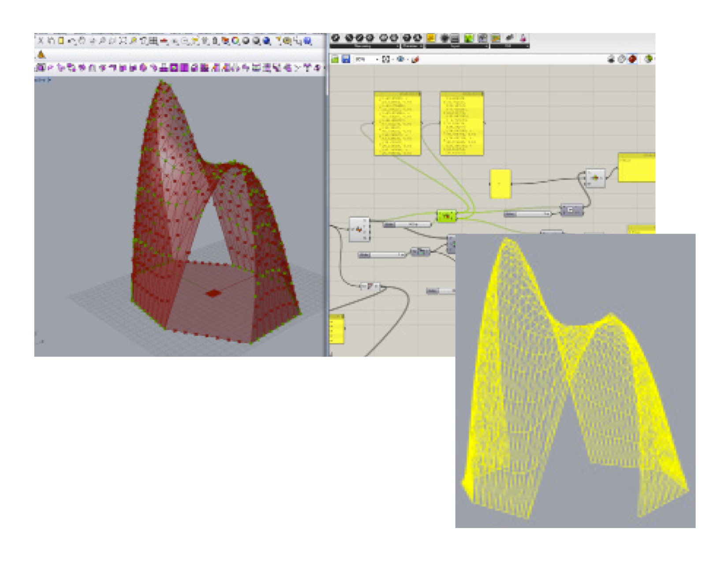Click the Cut scissors icon in Rhino toolbar
This screenshot has width=728, height=562.
tap(41, 41)
